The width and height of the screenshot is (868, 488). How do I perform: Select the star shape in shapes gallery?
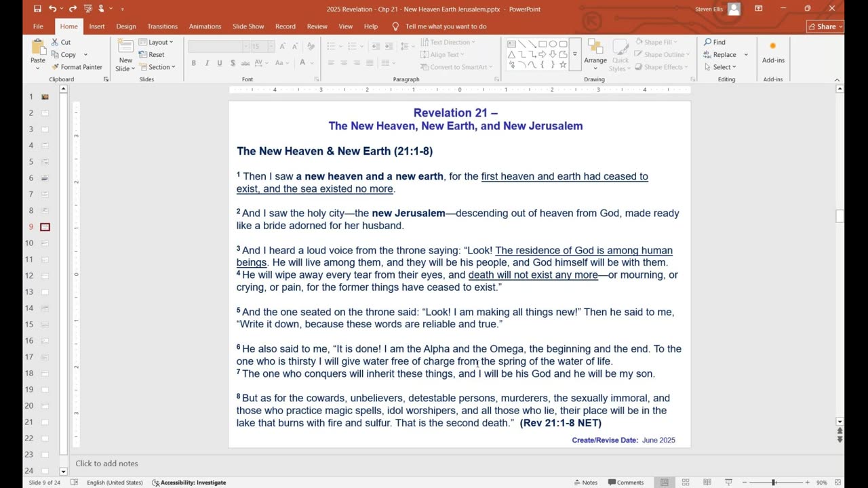(x=564, y=64)
